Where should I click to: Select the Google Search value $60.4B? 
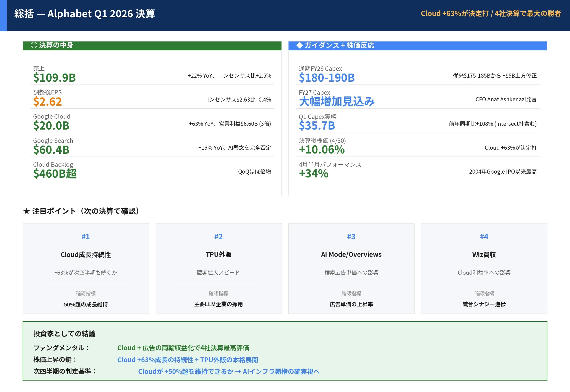(51, 150)
